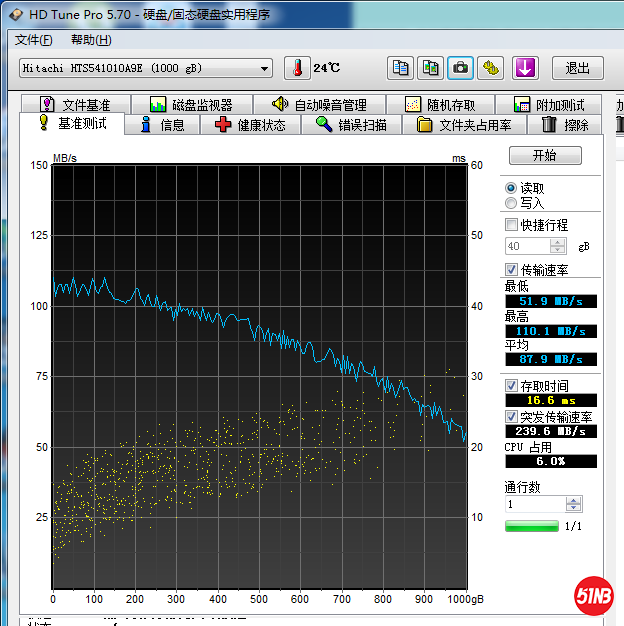
Task: Click the copy text to clipboard icon
Action: [x=401, y=68]
